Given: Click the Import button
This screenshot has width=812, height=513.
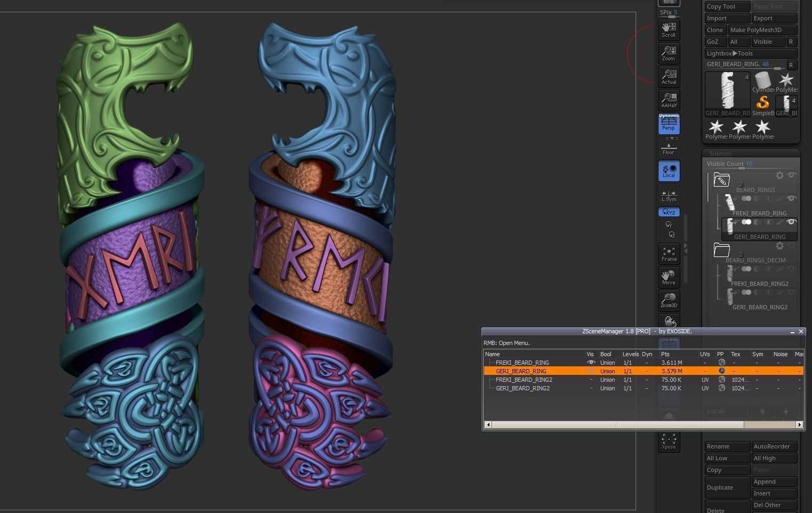Looking at the screenshot, I should point(727,18).
